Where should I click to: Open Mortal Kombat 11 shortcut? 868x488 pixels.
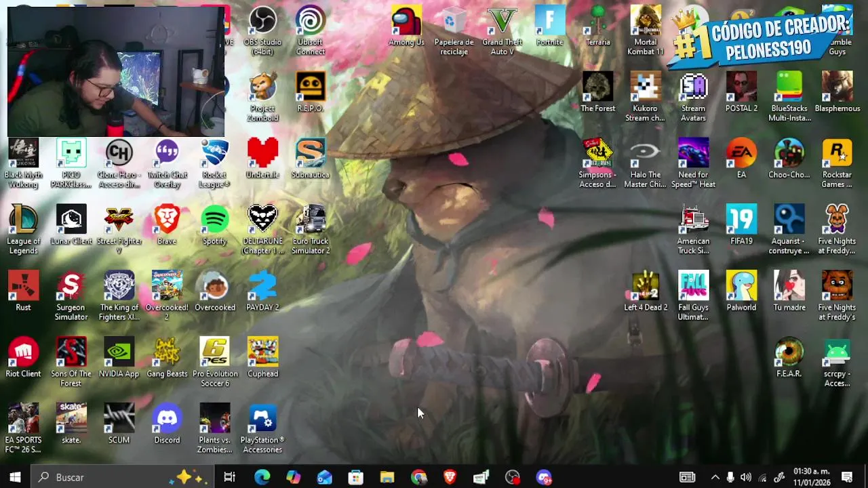coord(646,30)
